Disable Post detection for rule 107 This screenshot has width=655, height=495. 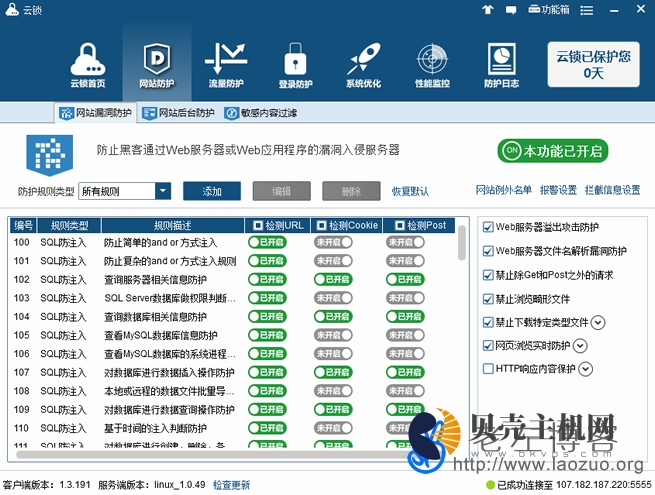pyautogui.click(x=405, y=372)
